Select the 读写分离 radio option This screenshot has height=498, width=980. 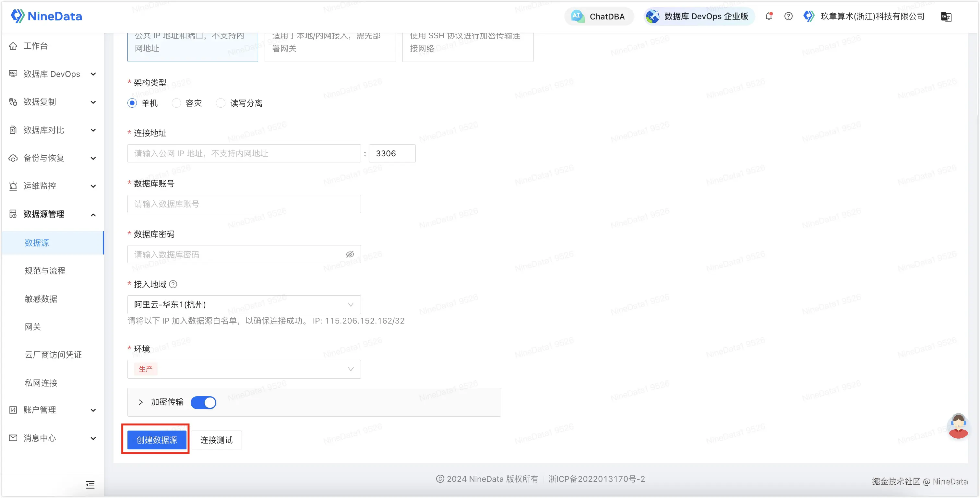(221, 103)
